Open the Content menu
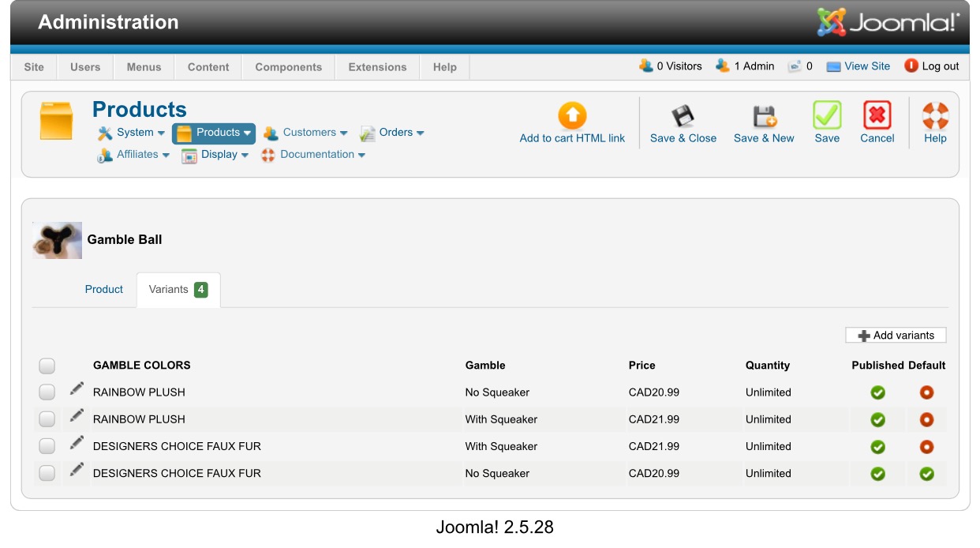This screenshot has height=548, width=980. [x=208, y=67]
